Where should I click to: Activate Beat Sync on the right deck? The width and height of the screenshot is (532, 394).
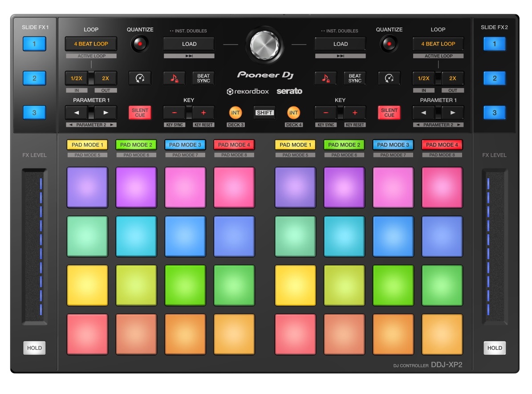(355, 78)
